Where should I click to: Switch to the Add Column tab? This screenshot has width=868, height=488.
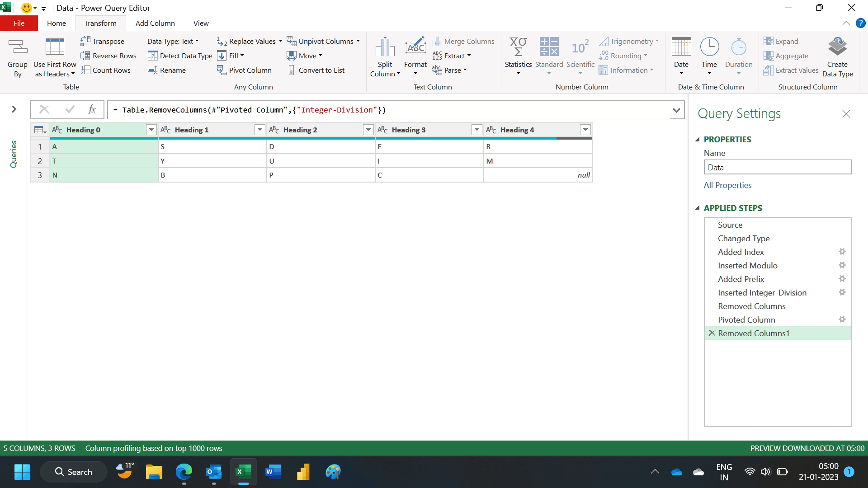[x=155, y=23]
